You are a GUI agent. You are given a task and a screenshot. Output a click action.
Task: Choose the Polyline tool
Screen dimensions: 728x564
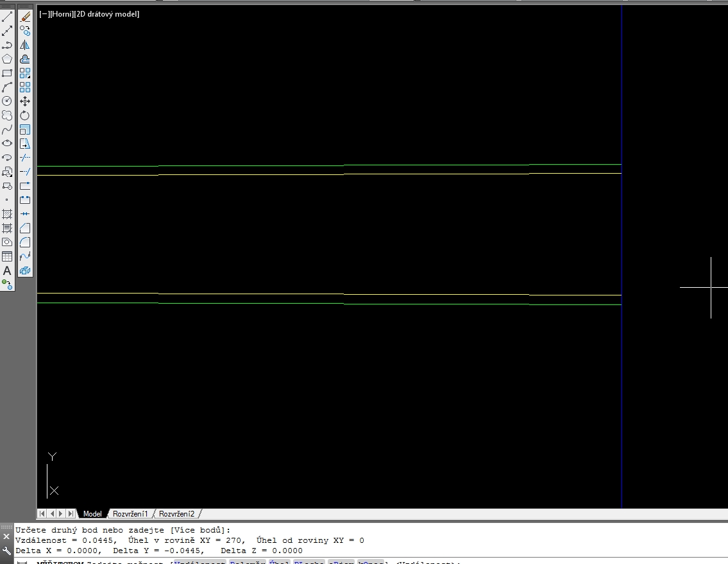click(7, 45)
